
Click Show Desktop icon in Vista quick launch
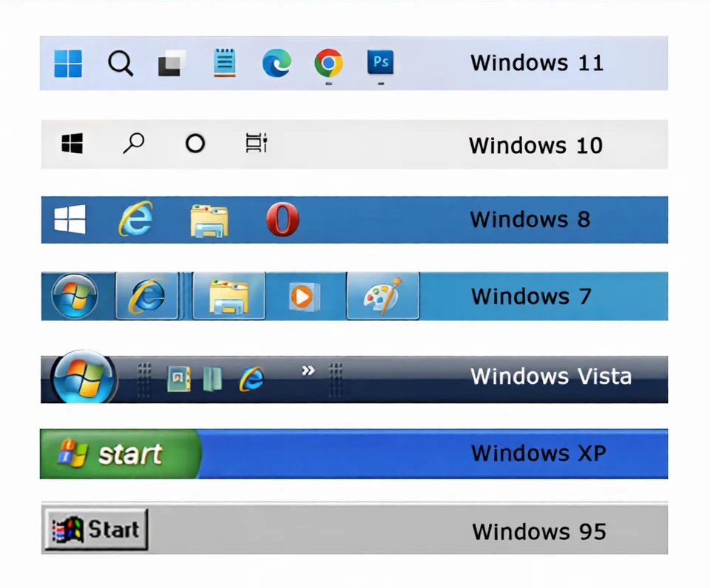pyautogui.click(x=178, y=379)
